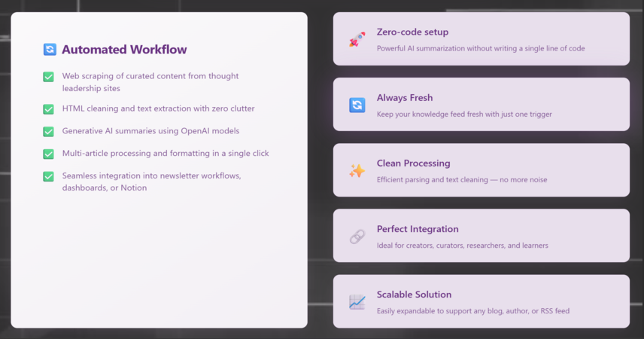The image size is (644, 339).
Task: Click the chart icon beside Scalable Solution
Action: pyautogui.click(x=357, y=302)
